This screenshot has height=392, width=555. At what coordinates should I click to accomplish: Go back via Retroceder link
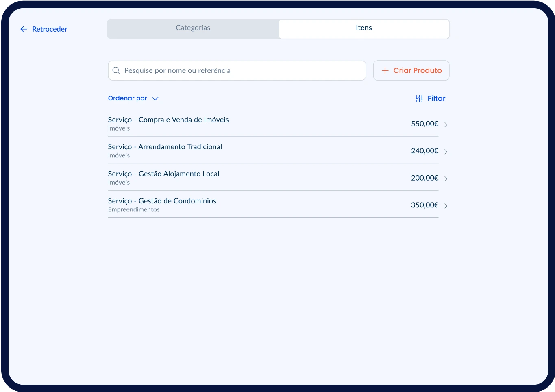coord(50,29)
